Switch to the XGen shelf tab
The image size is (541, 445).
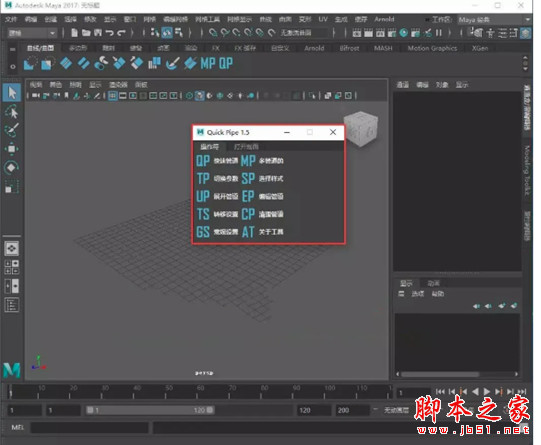tap(480, 48)
